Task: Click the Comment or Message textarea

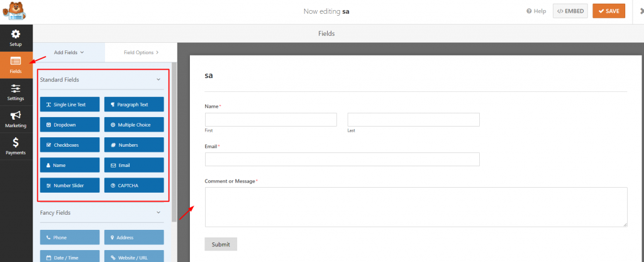Action: (416, 207)
